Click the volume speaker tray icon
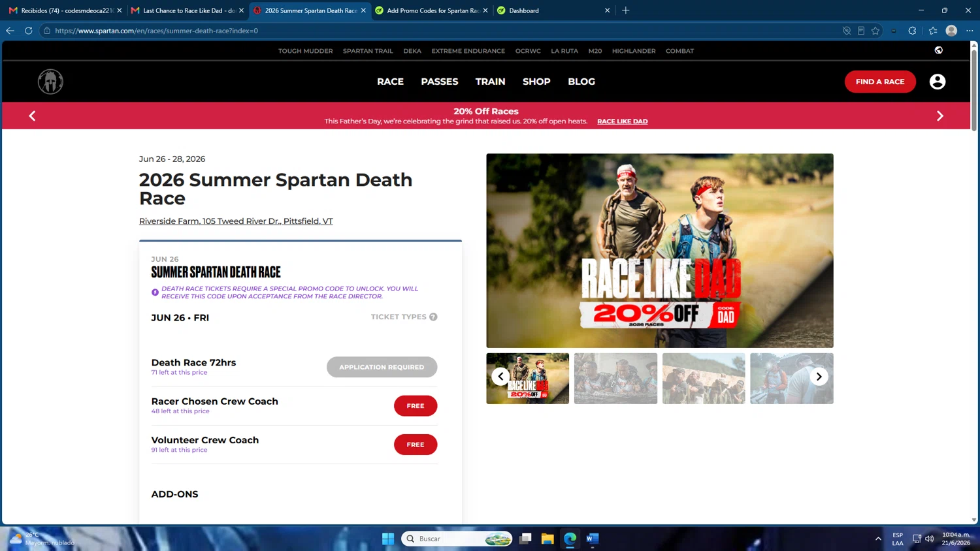 [930, 539]
